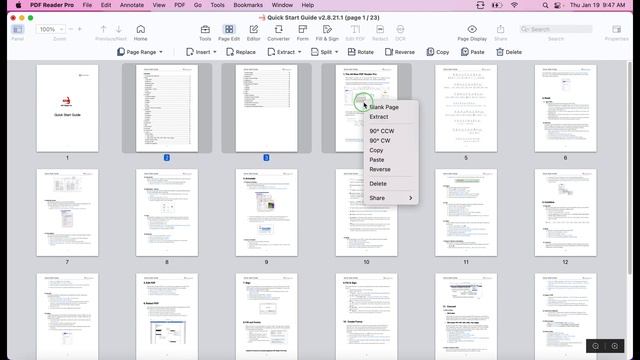The width and height of the screenshot is (640, 360).
Task: Click the Replace pages button
Action: 241,52
